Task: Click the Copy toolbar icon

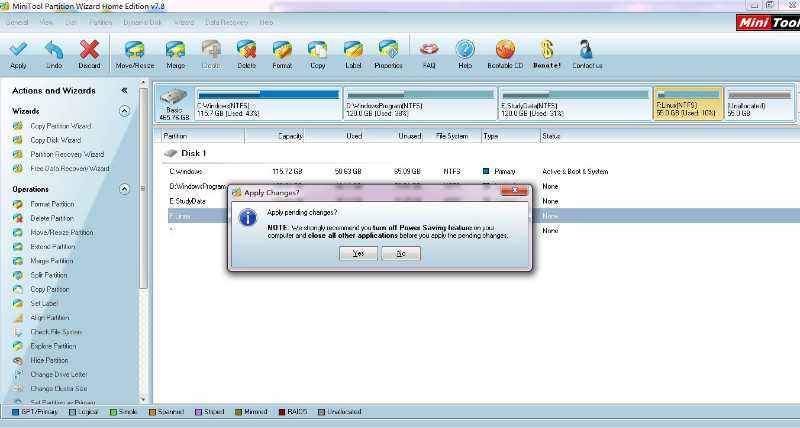Action: tap(317, 49)
